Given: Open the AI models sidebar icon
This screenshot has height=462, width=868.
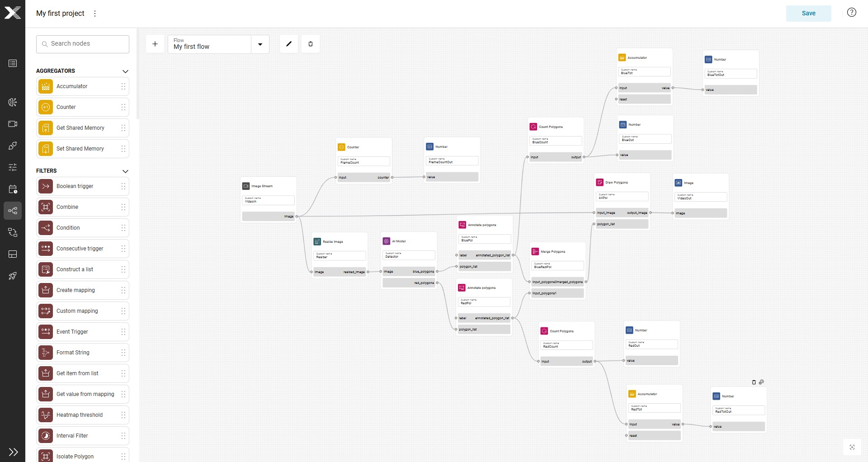Looking at the screenshot, I should pos(13,102).
